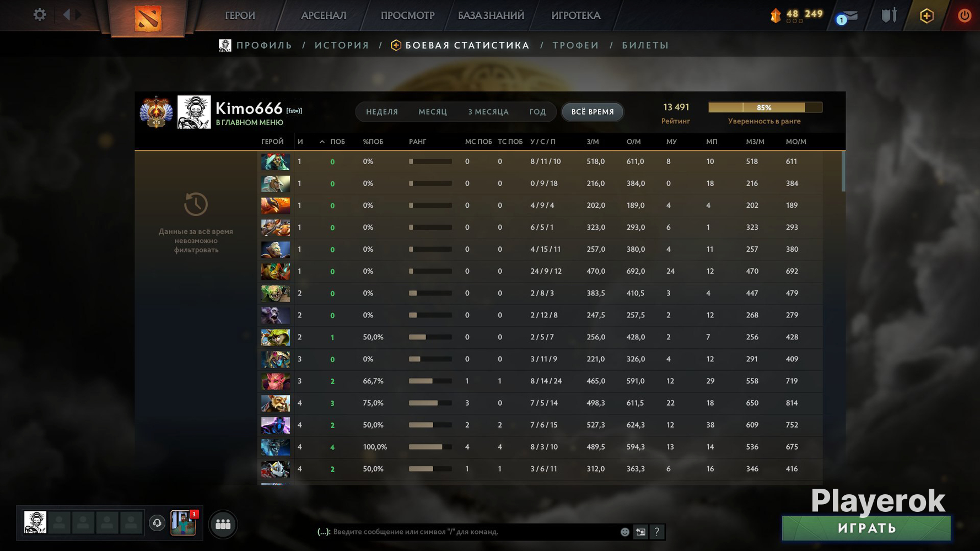Open the mail notifications icon
The height and width of the screenshot is (551, 980).
tap(848, 16)
